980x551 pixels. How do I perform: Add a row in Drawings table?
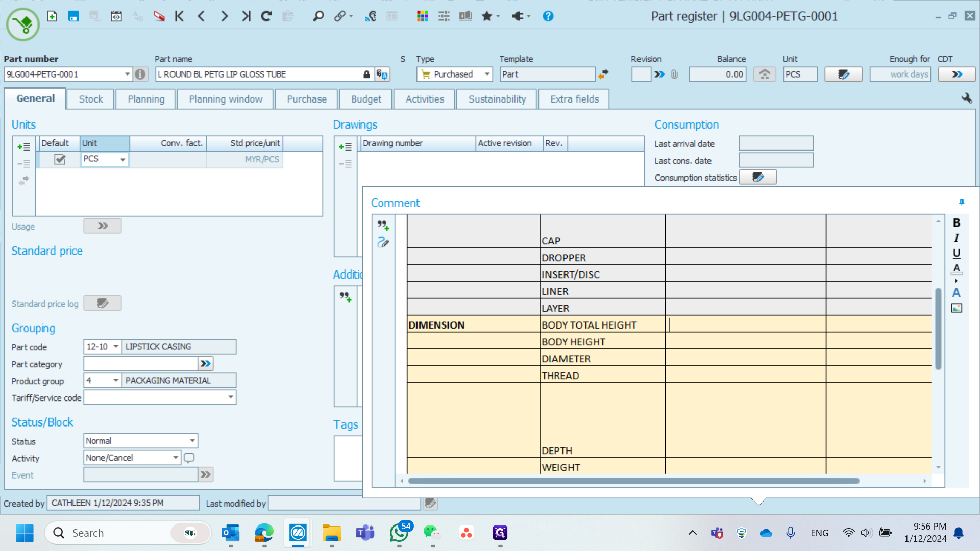(x=345, y=147)
